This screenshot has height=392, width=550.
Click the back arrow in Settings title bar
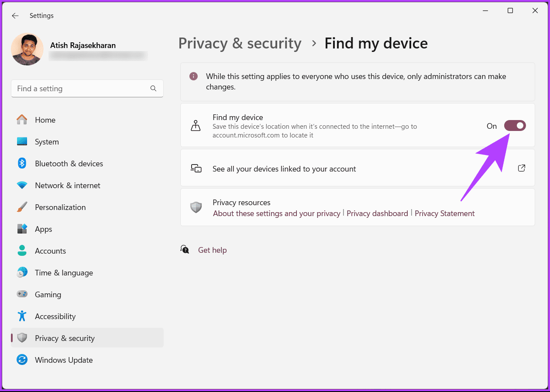point(15,16)
